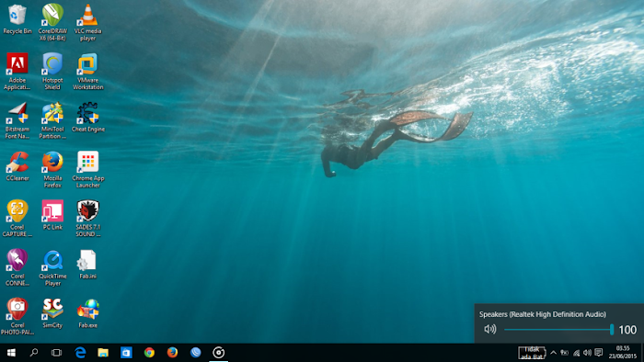
Task: Launch Google Chrome from taskbar
Action: point(149,353)
